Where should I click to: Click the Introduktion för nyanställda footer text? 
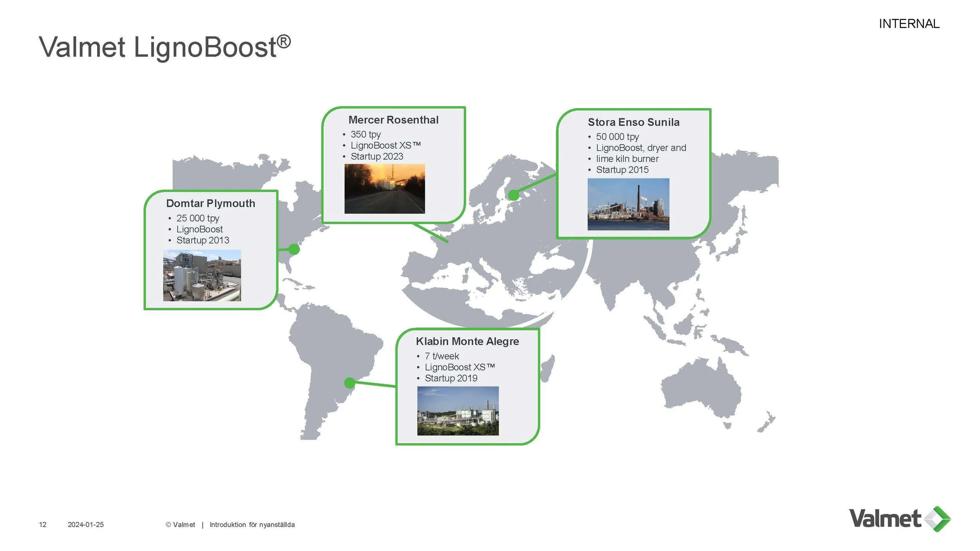point(252,525)
